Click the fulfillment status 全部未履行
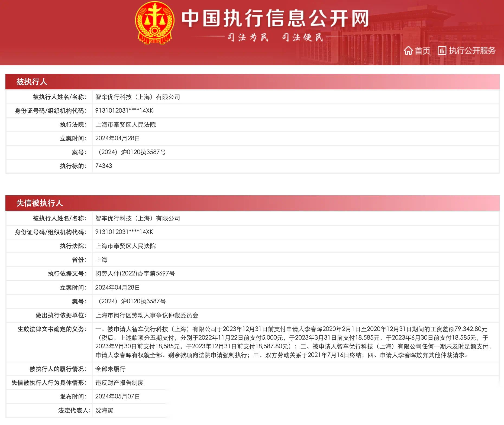This screenshot has height=425, width=504. point(110,369)
